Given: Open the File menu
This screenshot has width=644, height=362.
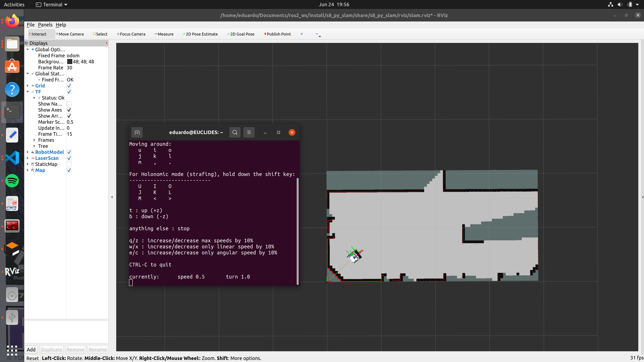Looking at the screenshot, I should point(31,25).
